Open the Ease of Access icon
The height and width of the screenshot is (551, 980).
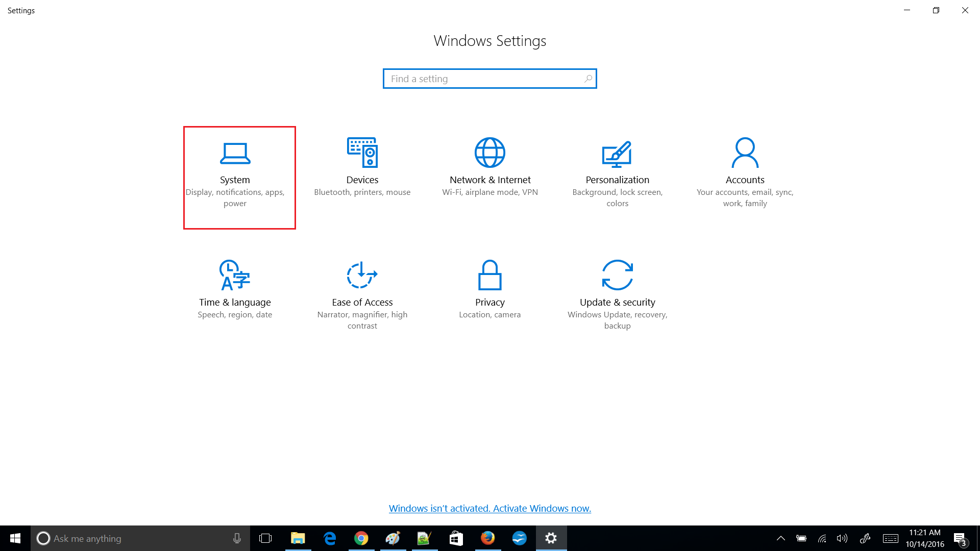point(362,275)
